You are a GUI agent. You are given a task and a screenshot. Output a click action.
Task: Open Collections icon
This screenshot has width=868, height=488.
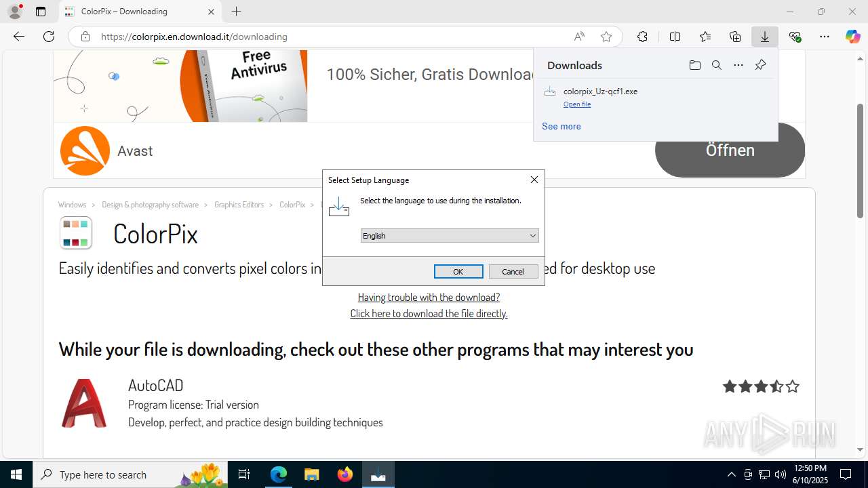pyautogui.click(x=735, y=37)
